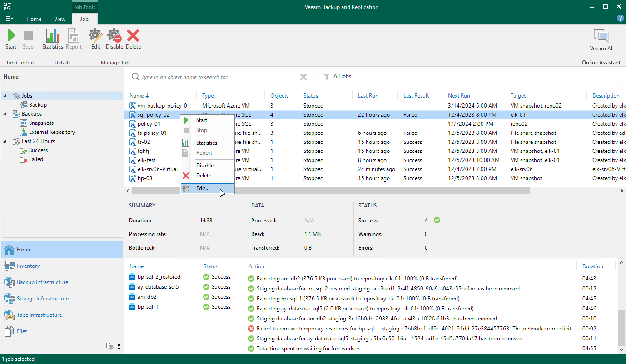Select the elk-srv06-Virtual job row
Screen dimensions: 626x364
375,169
